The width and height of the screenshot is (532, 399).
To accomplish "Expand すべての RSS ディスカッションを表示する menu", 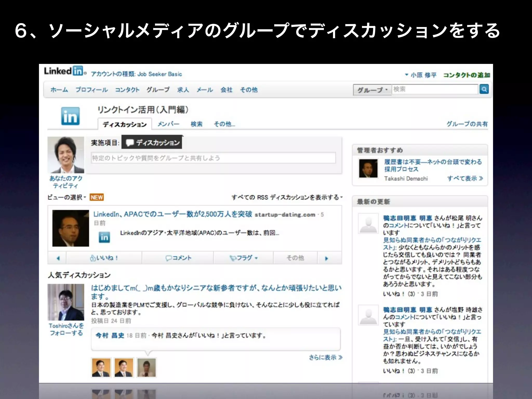I will (287, 197).
